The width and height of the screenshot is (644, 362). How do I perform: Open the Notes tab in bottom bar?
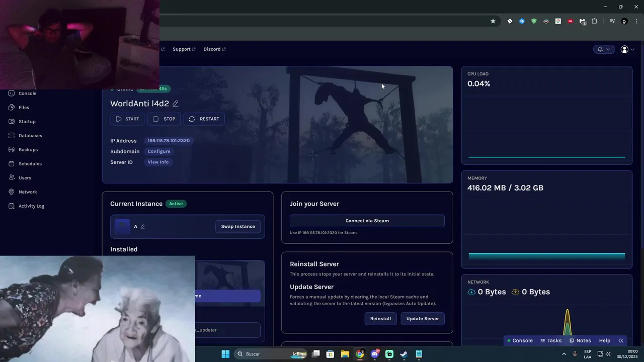coord(580,341)
